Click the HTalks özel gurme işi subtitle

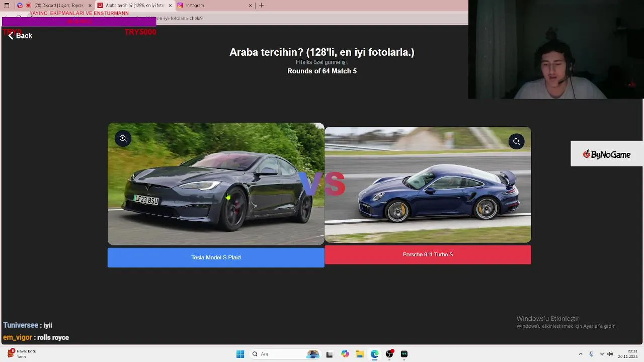click(322, 62)
